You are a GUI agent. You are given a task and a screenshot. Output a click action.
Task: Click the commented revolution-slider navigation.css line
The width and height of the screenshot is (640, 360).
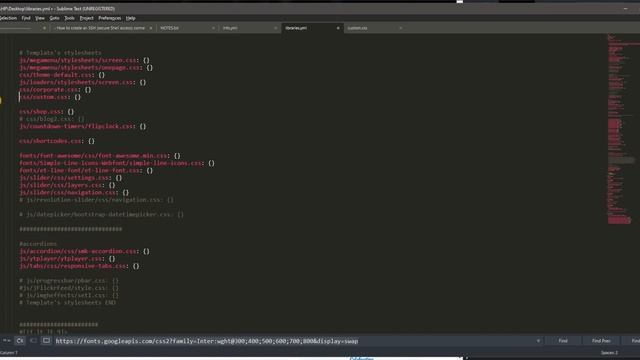click(96, 200)
